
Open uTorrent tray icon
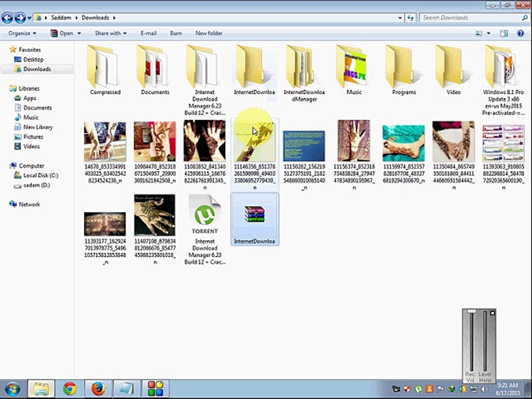point(418,389)
